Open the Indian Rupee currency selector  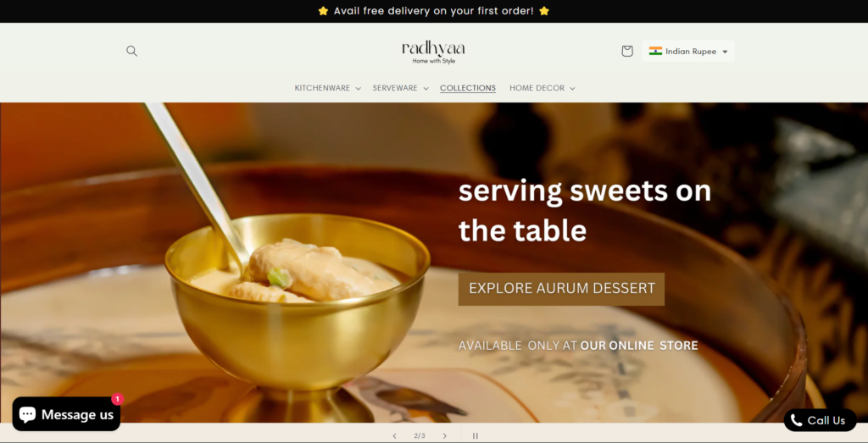(x=688, y=51)
